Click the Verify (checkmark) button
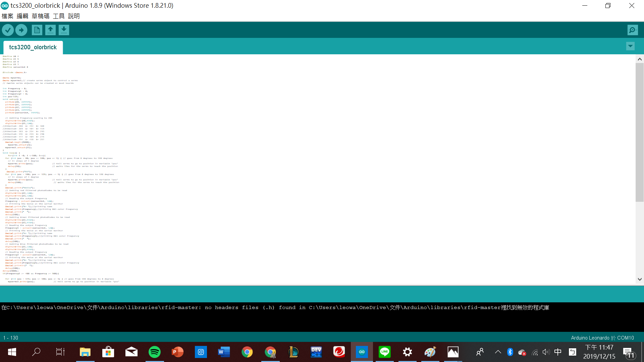 (8, 30)
